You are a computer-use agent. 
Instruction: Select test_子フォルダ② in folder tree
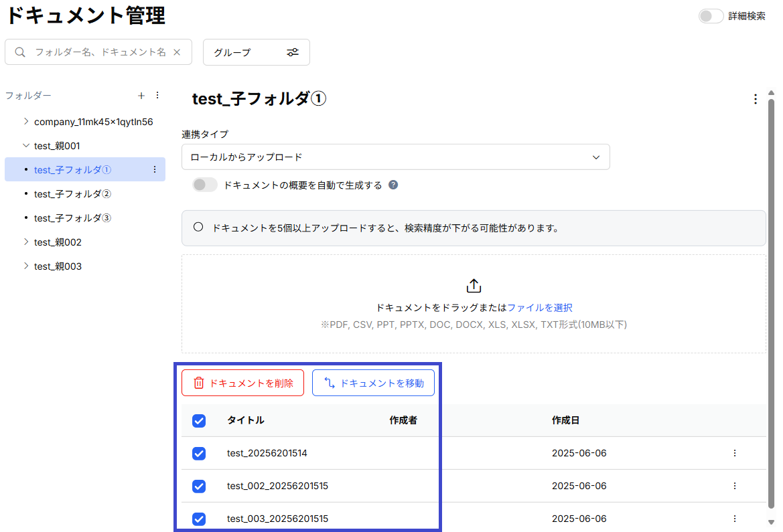tap(72, 194)
